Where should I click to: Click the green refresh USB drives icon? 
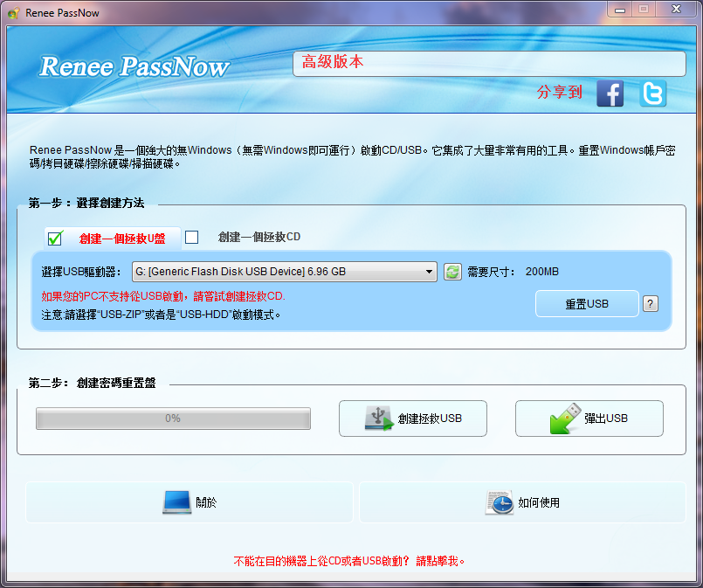click(x=453, y=272)
